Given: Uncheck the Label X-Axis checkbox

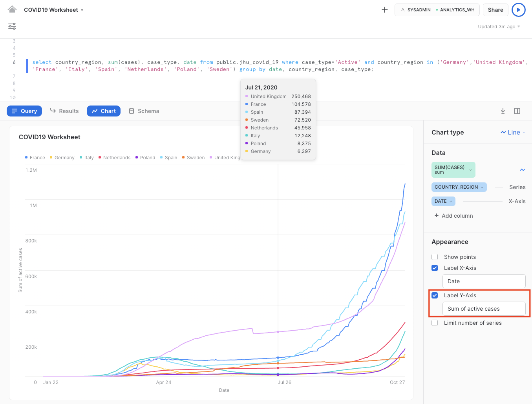Looking at the screenshot, I should pos(435,268).
